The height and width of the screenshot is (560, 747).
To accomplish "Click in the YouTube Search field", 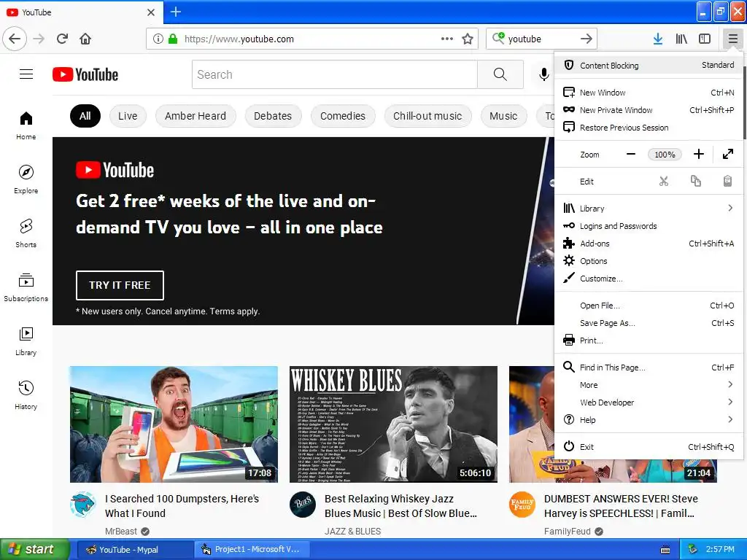I will (334, 74).
